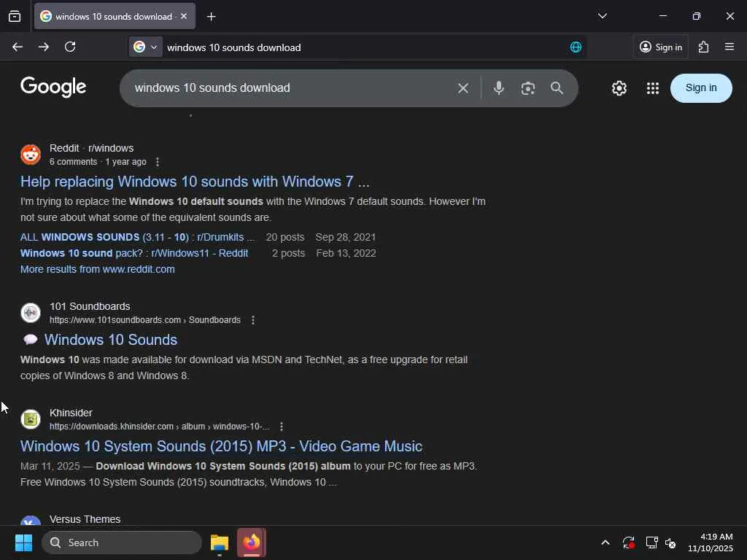Expand the list all tabs chevron
This screenshot has width=747, height=560.
(x=602, y=16)
